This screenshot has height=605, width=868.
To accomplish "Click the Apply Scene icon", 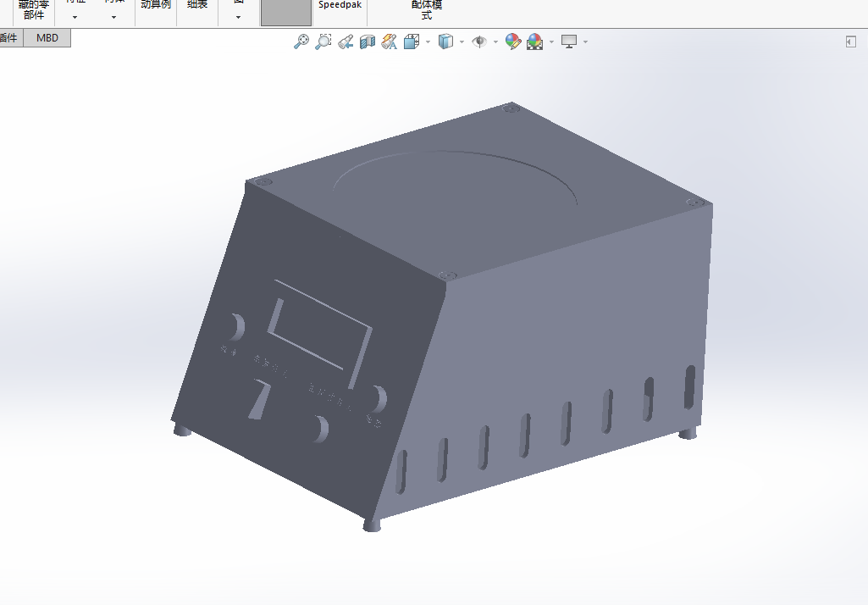I will click(534, 42).
